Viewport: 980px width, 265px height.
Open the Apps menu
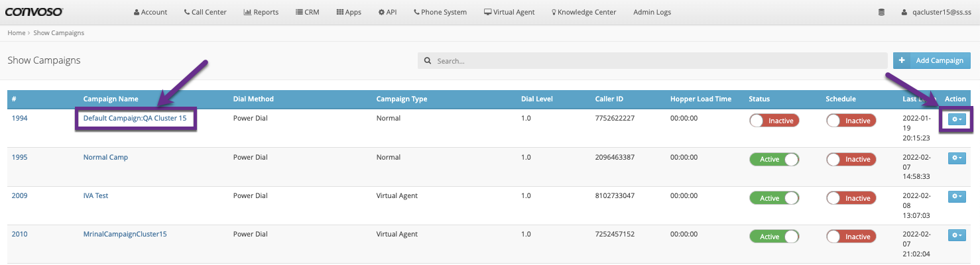coord(349,12)
